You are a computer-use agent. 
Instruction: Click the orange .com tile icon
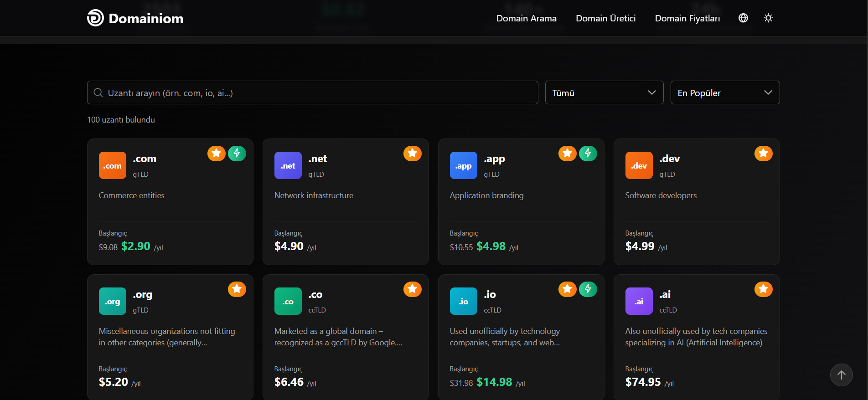(113, 165)
